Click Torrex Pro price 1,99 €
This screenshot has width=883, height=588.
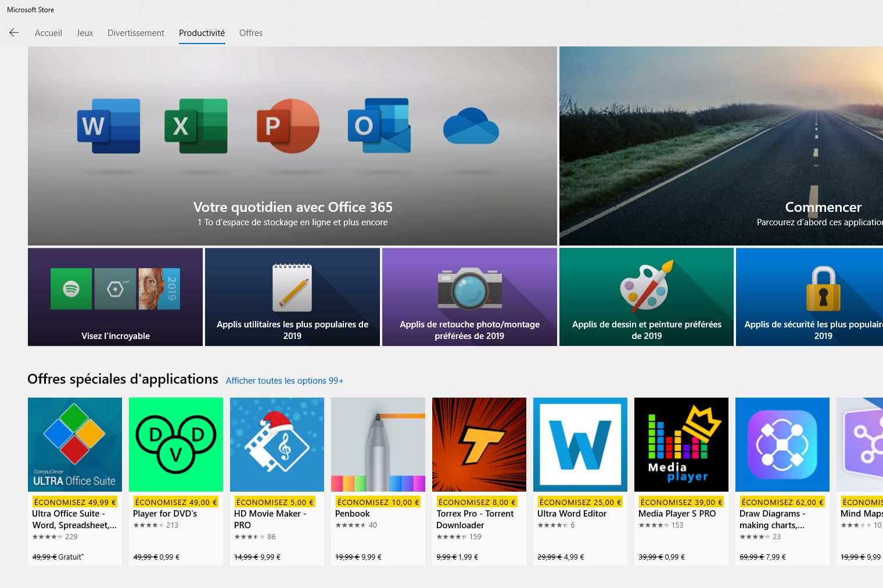click(468, 557)
